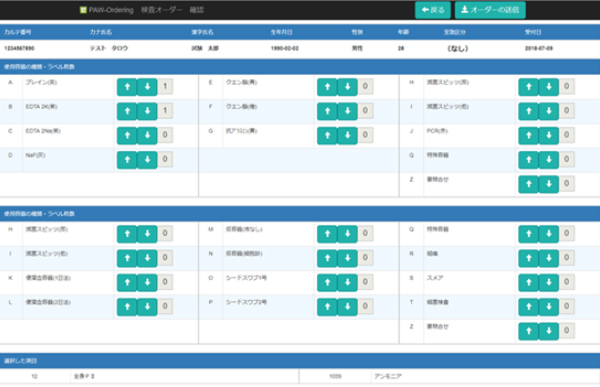
Task: Select the label count field of row A
Action: pos(165,86)
